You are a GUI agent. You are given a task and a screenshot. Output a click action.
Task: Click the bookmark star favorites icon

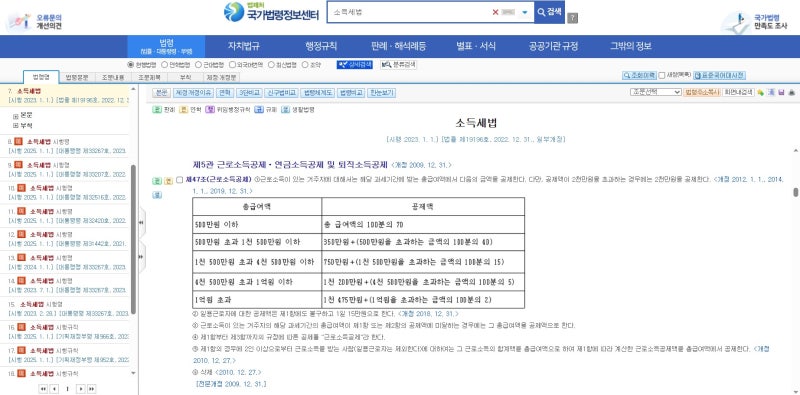(761, 92)
